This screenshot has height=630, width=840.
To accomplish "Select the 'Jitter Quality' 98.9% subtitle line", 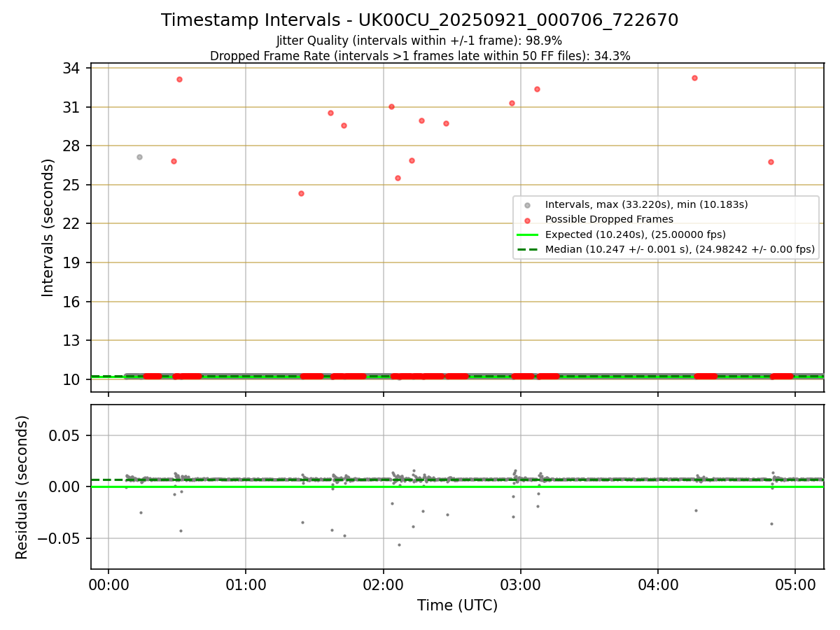I will 419,41.
